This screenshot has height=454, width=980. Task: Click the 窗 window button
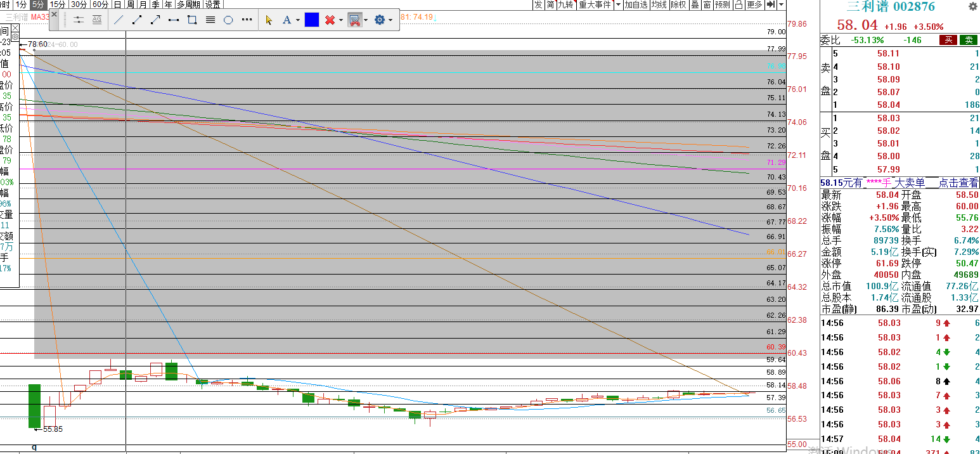[x=707, y=4]
